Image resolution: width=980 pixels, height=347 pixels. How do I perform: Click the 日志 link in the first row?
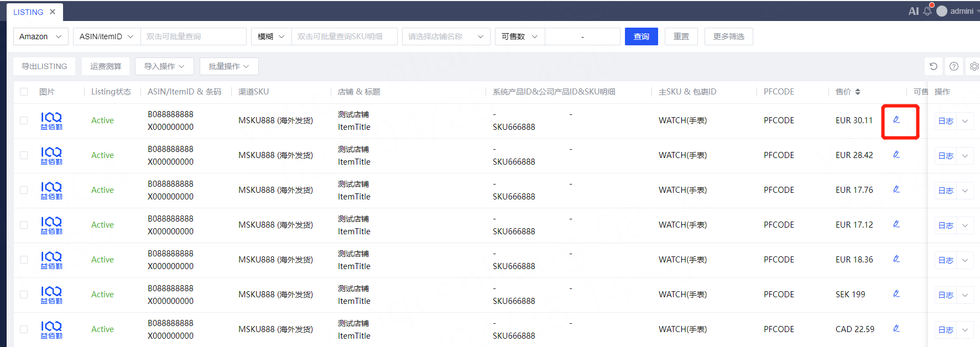[x=946, y=121]
